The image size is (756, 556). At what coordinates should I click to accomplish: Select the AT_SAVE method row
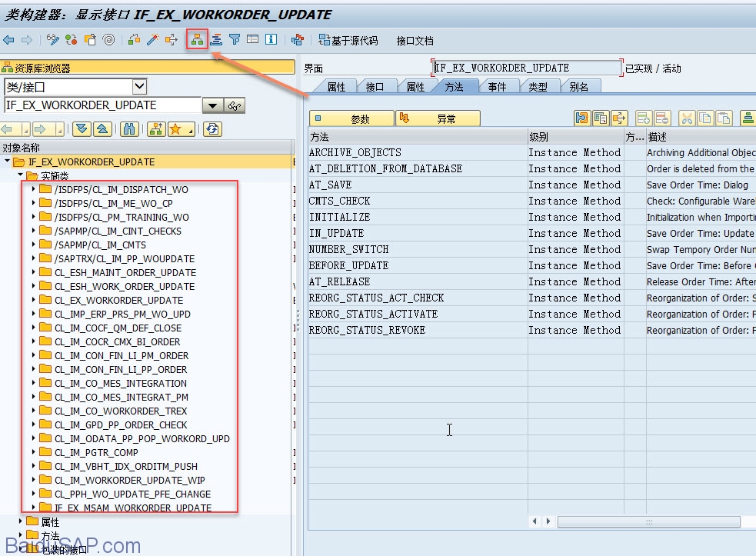(331, 185)
